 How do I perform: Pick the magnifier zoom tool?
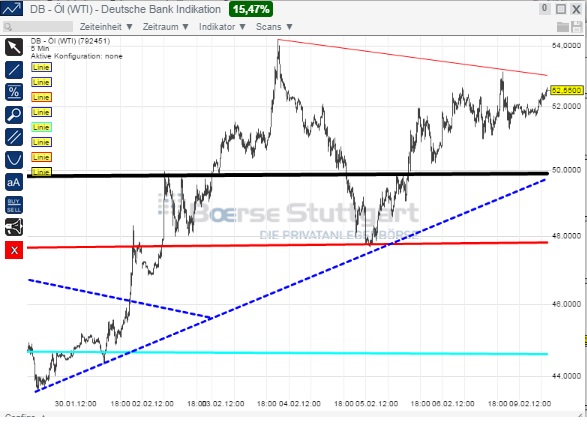[14, 115]
